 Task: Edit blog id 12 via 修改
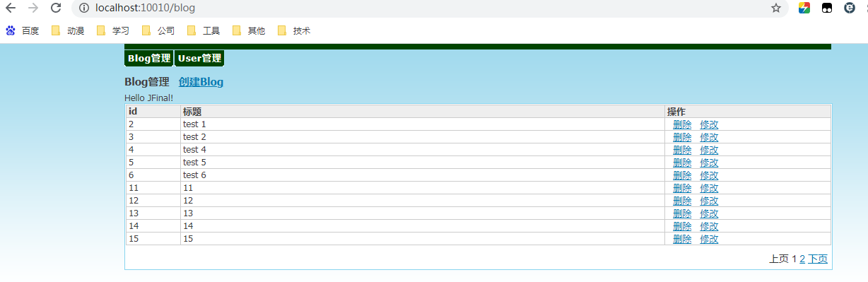[x=709, y=201]
